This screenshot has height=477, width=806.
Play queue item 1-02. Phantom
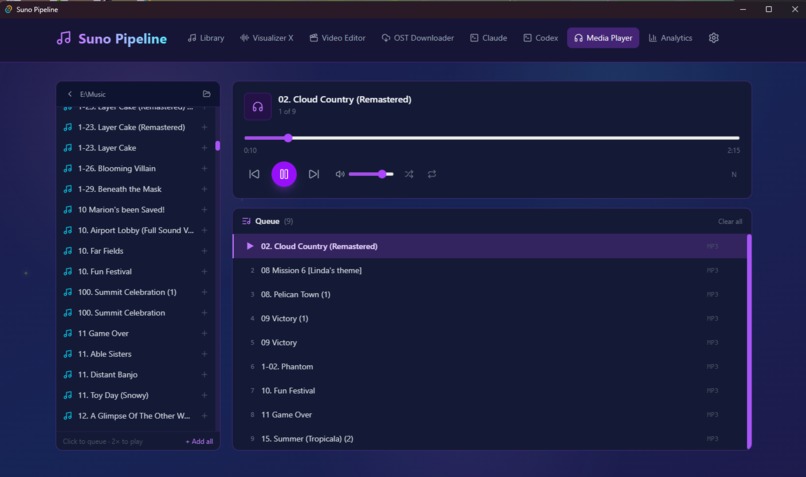coord(489,366)
